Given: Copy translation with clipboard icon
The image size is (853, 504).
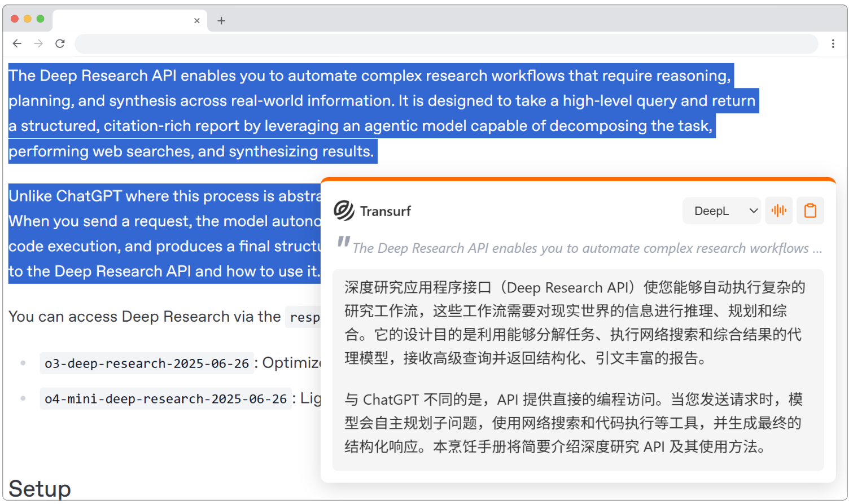Looking at the screenshot, I should 810,211.
